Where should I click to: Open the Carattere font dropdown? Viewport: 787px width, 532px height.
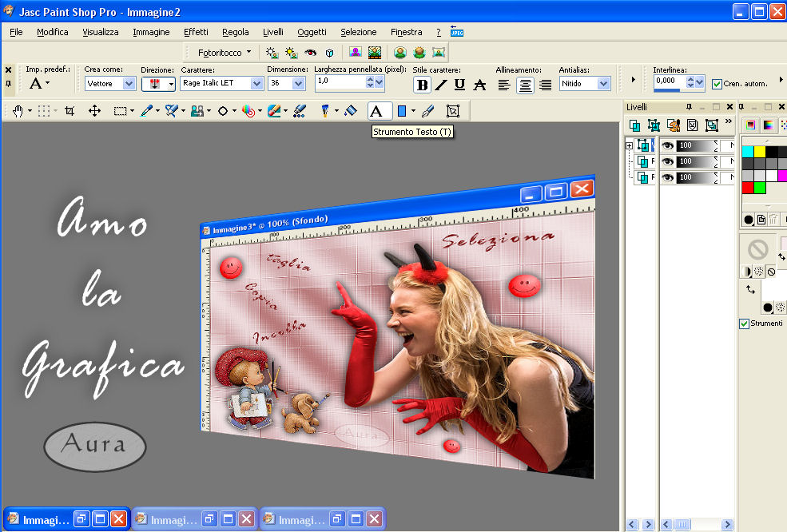coord(256,83)
